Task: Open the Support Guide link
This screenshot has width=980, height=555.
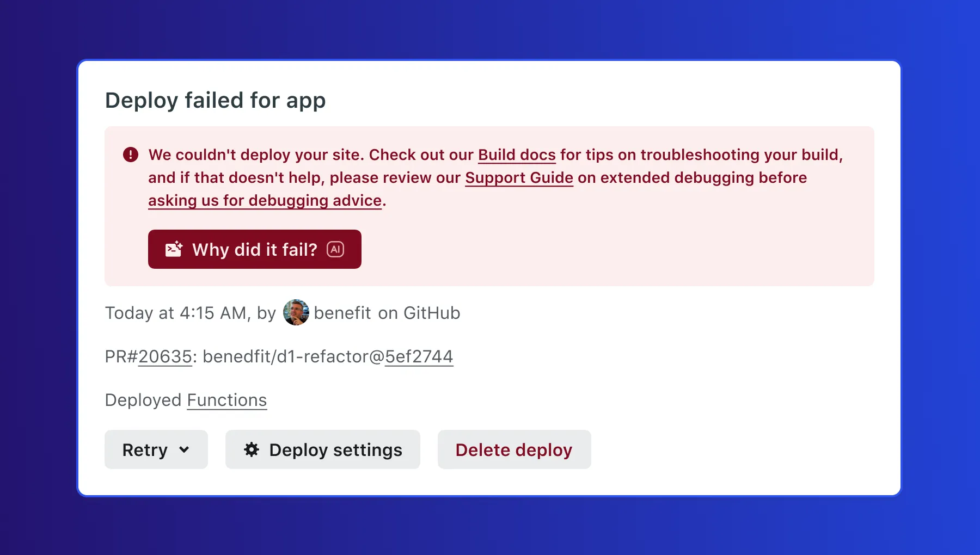Action: point(518,178)
